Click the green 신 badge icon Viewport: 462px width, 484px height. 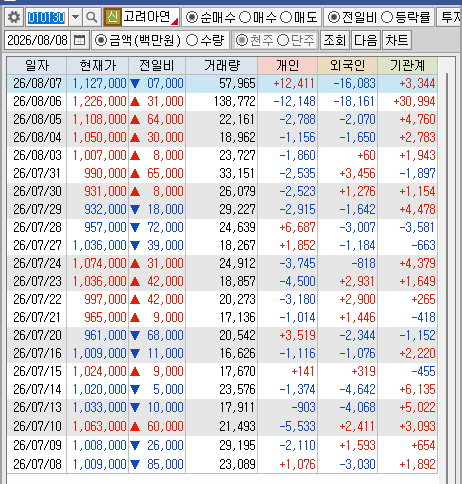[x=113, y=17]
